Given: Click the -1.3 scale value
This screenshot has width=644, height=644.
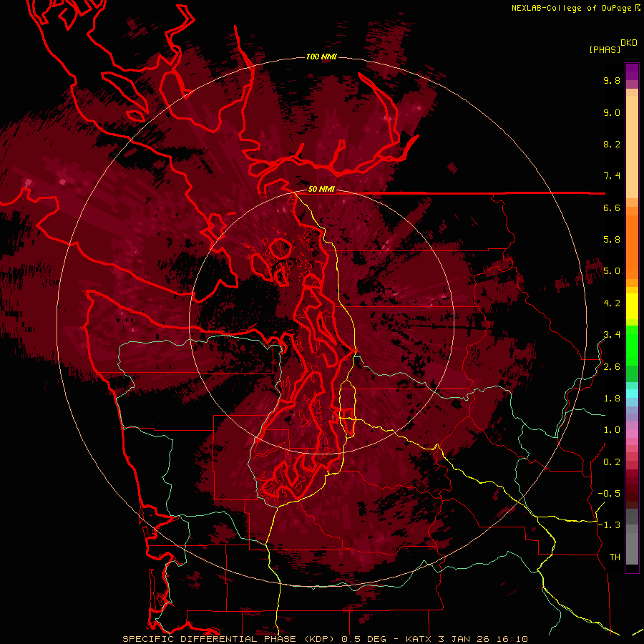Looking at the screenshot, I should coord(609,525).
